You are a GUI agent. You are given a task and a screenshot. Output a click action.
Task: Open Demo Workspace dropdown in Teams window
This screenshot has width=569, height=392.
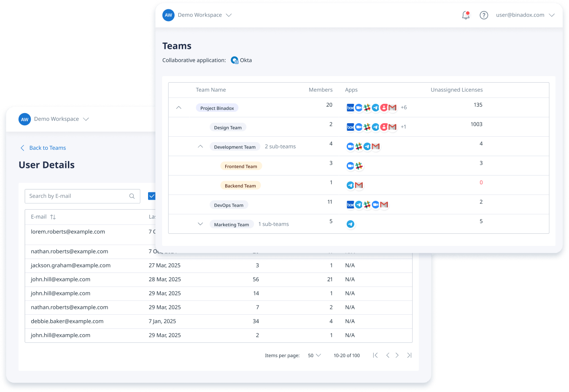tap(205, 15)
